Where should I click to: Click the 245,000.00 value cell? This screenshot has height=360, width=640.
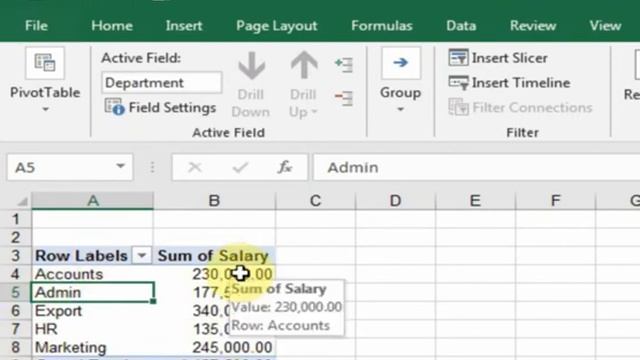(214, 347)
